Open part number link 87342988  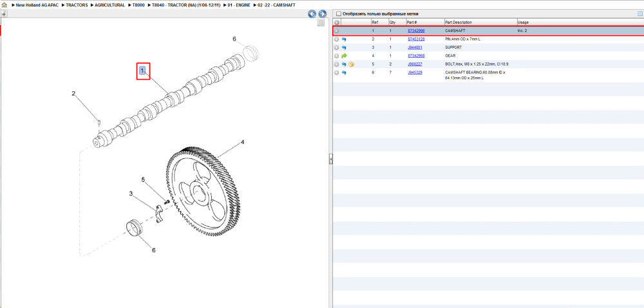tap(416, 56)
